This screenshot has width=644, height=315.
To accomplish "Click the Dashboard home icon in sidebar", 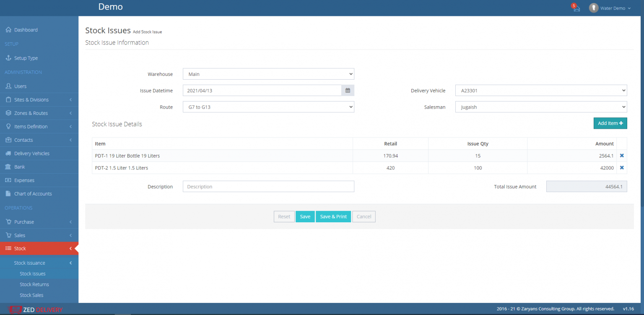I will 8,30.
